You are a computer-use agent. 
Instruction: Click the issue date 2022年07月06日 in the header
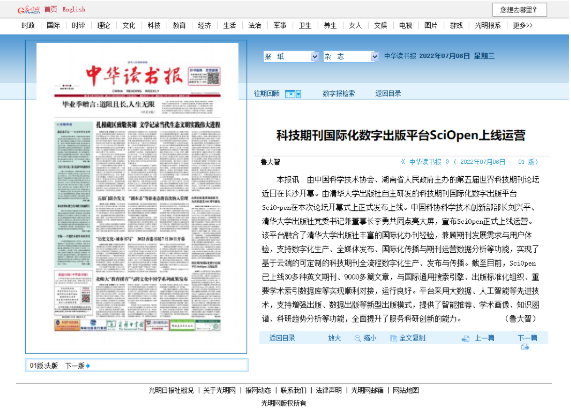444,56
